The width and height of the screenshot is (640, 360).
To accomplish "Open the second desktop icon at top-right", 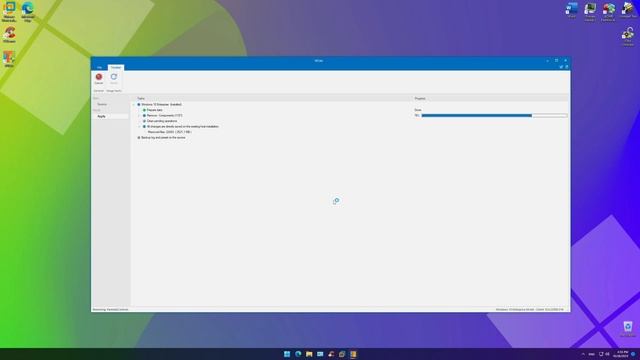I will [x=589, y=11].
